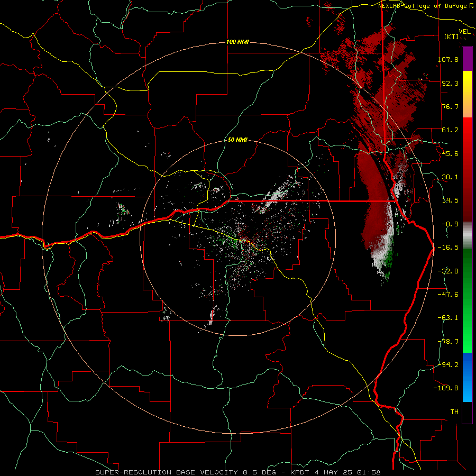Click the TH label under the scale
The width and height of the screenshot is (476, 476).
tap(454, 412)
